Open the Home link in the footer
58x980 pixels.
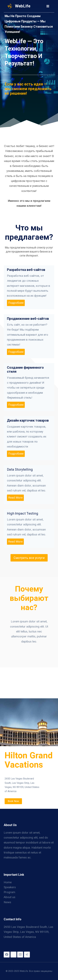click(8, 882)
